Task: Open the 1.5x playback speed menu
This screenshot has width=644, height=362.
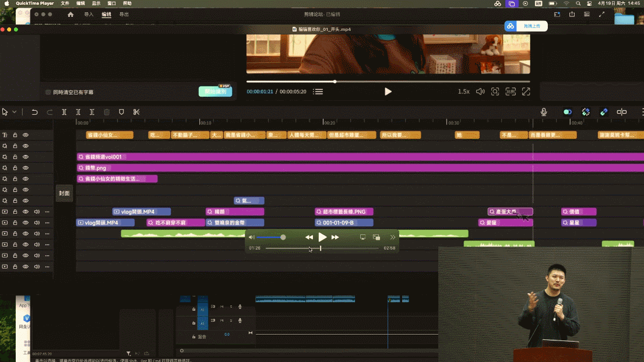Action: tap(463, 92)
